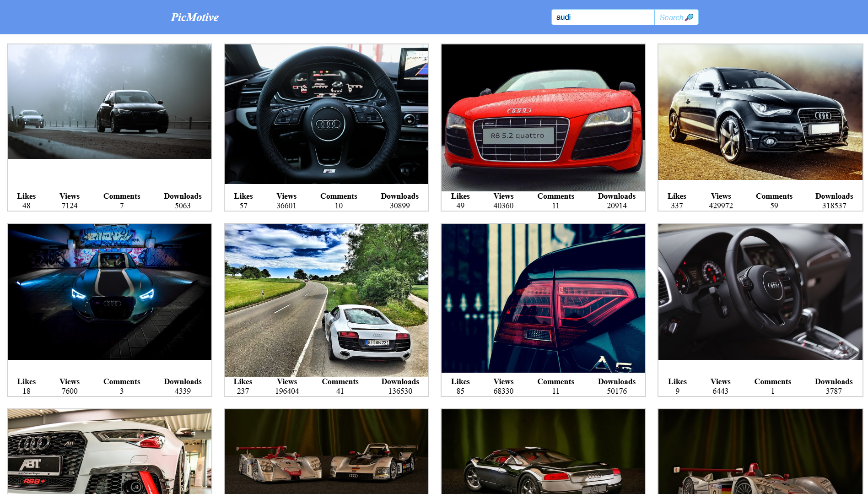This screenshot has width=868, height=494.
Task: Open the red A5 taillight close-up photo
Action: coord(543,298)
